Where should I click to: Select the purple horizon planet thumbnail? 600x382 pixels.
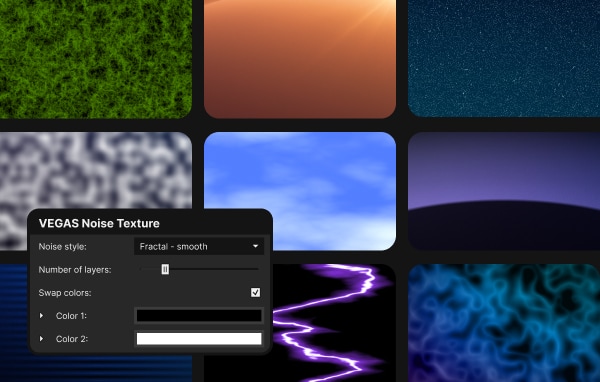click(x=504, y=191)
